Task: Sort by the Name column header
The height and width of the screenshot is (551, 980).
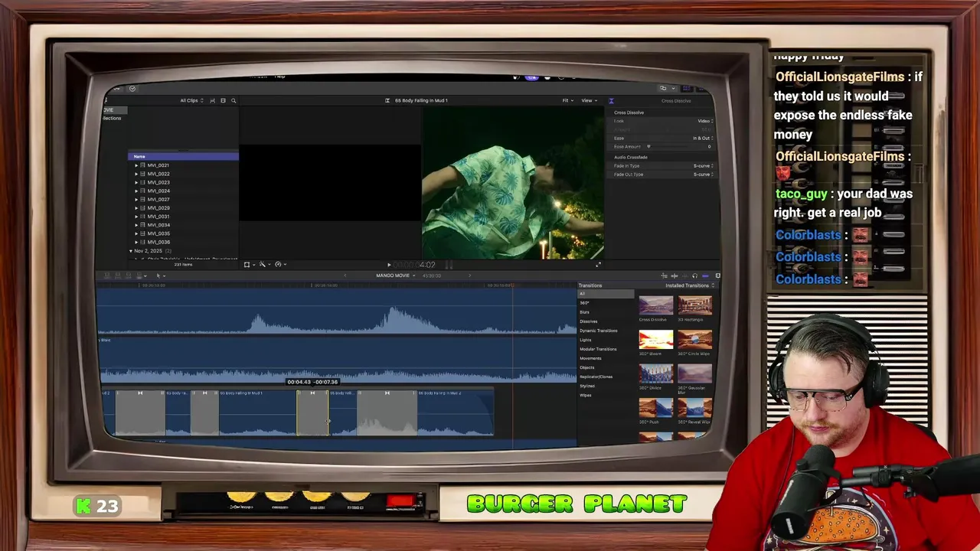Action: coord(183,156)
